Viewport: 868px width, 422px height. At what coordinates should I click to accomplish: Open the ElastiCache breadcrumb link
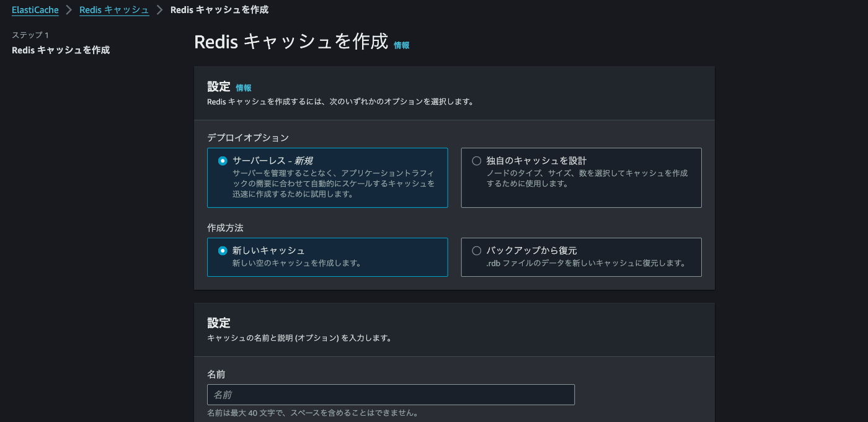click(35, 10)
